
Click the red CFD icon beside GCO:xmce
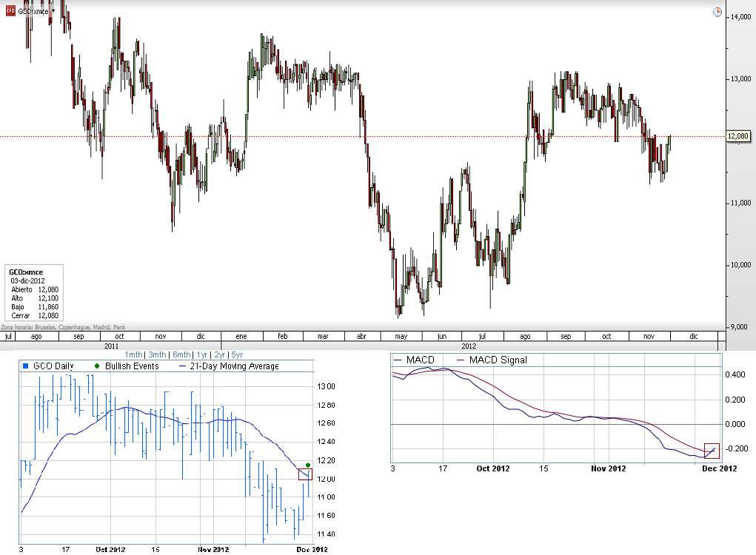10,10
